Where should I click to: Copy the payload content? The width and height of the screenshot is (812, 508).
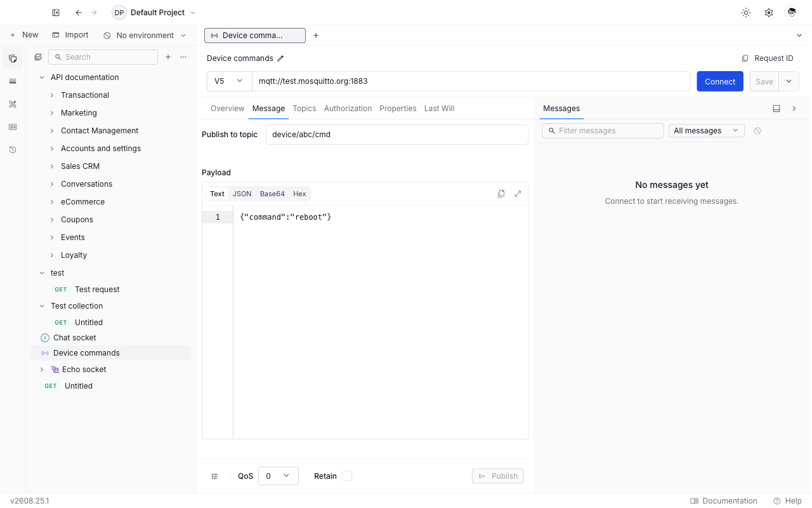pos(501,194)
